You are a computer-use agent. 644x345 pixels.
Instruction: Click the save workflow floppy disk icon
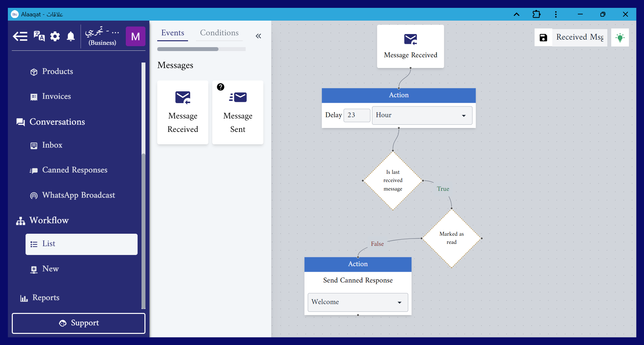(x=543, y=38)
